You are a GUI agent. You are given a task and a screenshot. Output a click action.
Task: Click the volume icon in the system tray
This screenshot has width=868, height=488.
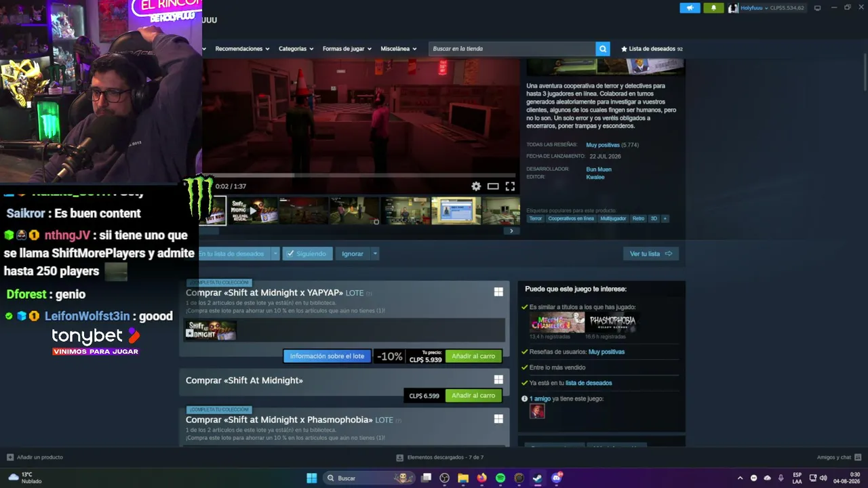click(x=823, y=478)
